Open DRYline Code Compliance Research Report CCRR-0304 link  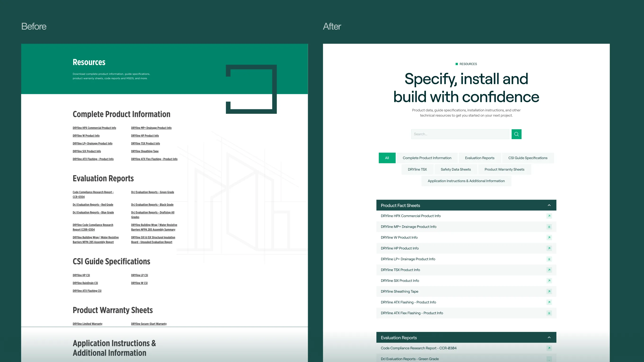tap(93, 227)
